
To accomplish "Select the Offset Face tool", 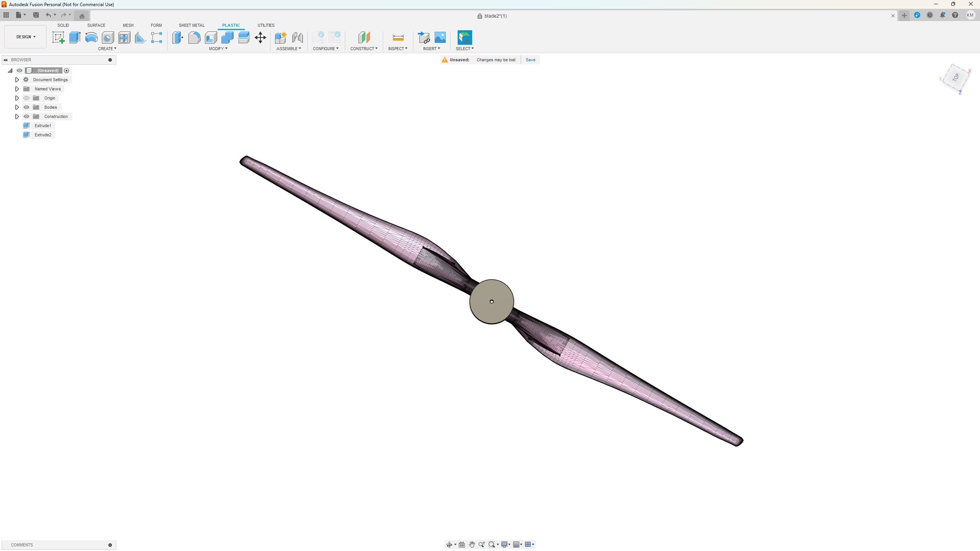I will [244, 38].
